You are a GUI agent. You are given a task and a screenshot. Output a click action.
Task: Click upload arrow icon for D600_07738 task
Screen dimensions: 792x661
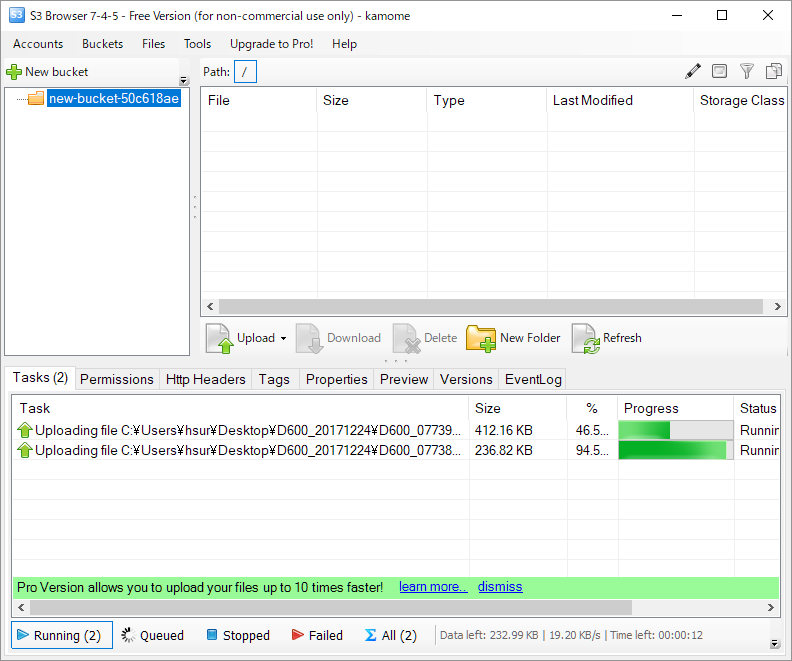pos(25,450)
